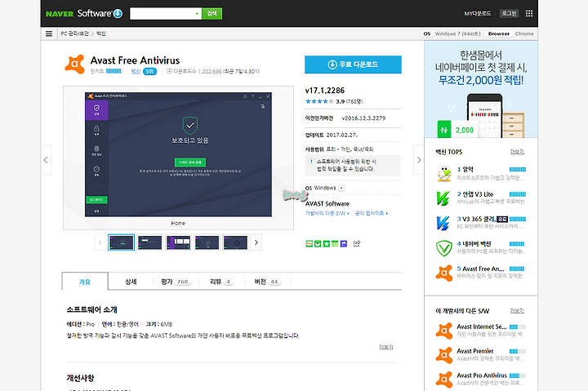Open the 안랩 V3 Lite icon

pos(444,198)
